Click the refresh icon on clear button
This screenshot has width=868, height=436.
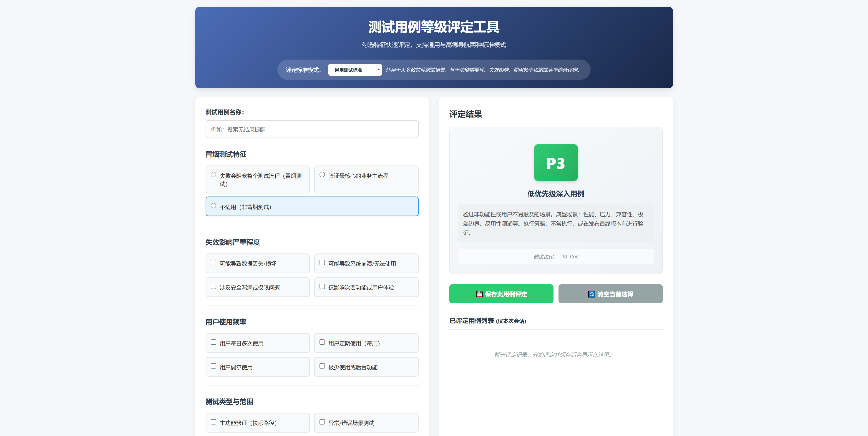pos(591,294)
